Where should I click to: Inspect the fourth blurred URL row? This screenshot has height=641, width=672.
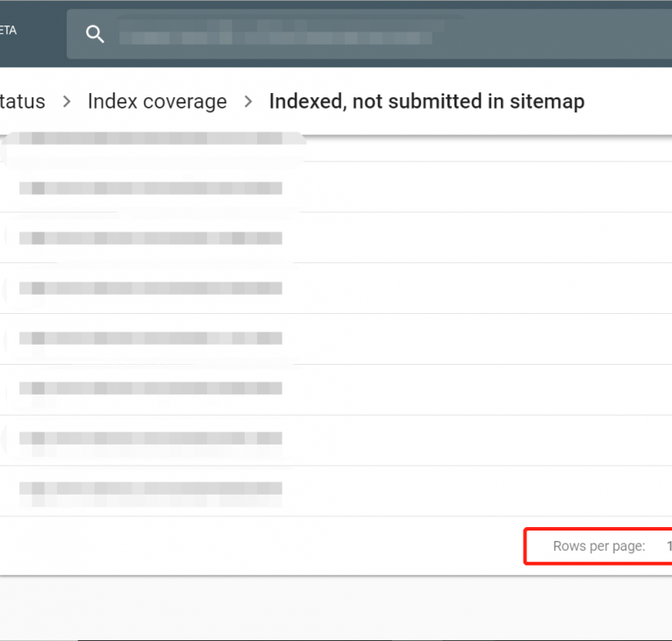pos(151,288)
